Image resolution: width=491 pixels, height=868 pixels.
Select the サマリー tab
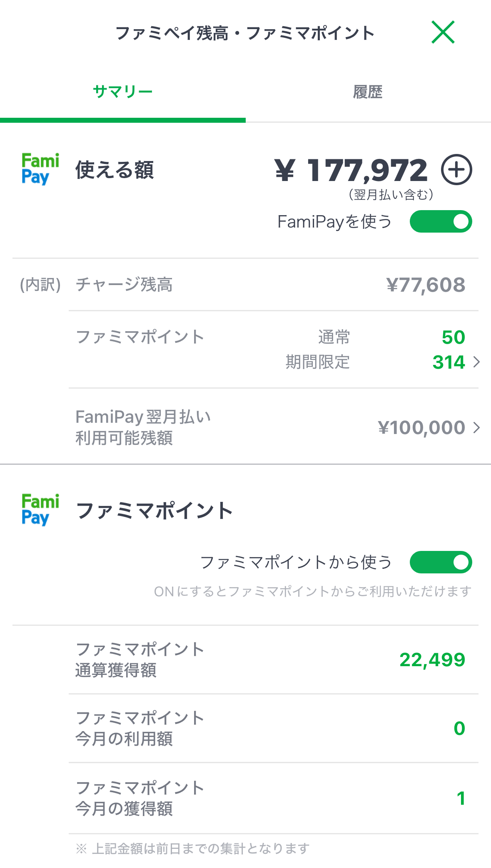123,92
